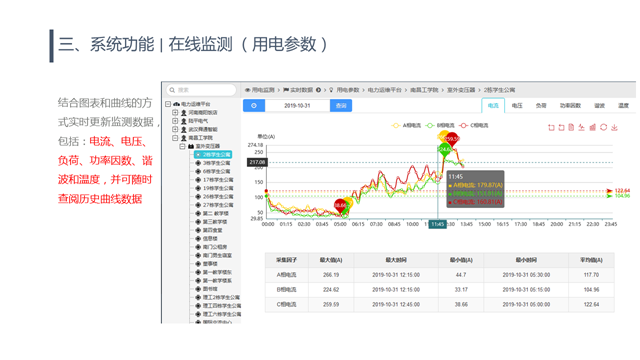The height and width of the screenshot is (360, 640).
Task: Open the 南昌工学院 breadcrumb link
Action: coord(424,90)
